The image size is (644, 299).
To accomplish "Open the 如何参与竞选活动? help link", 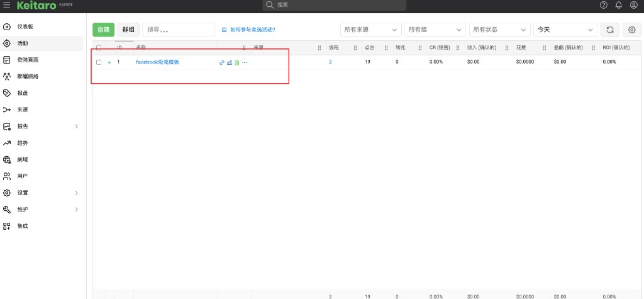I will [x=252, y=30].
